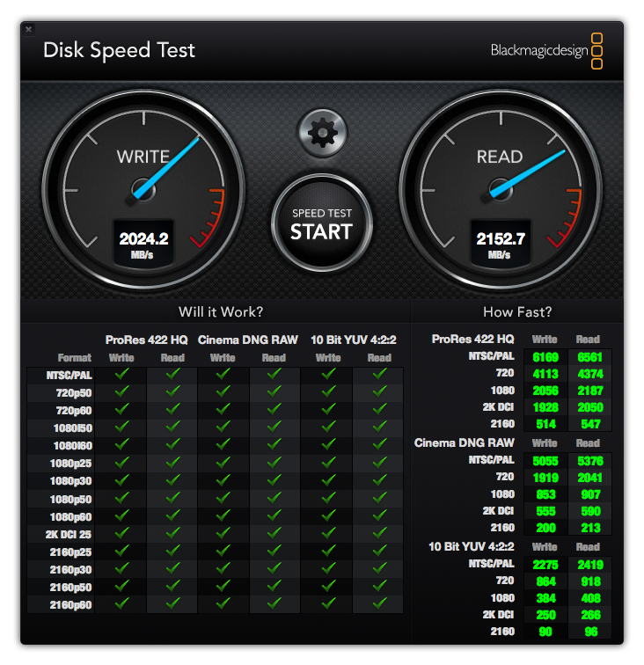Click the Cinema DNG RAW Read checkmark for 2K DCI 25
The height and width of the screenshot is (665, 644).
(274, 533)
